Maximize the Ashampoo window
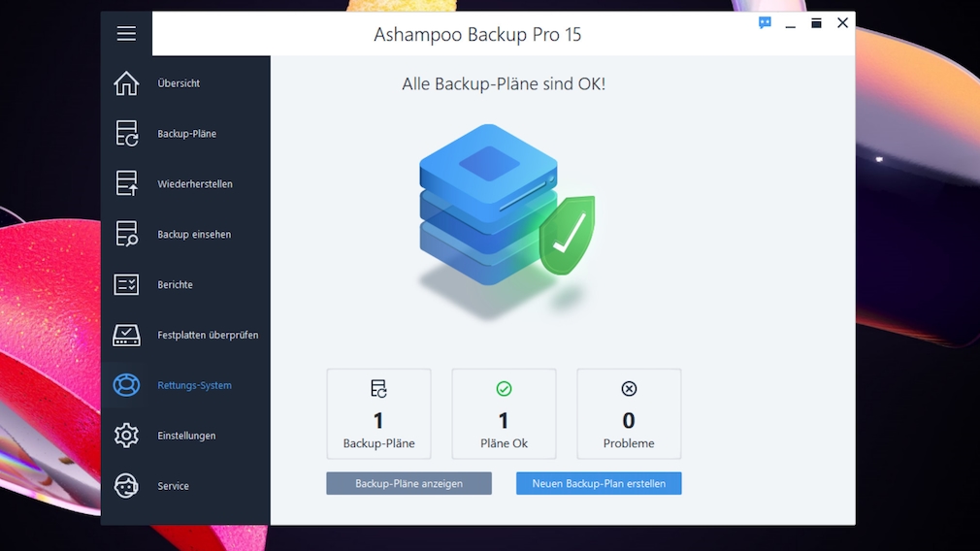Image resolution: width=980 pixels, height=551 pixels. 816,23
